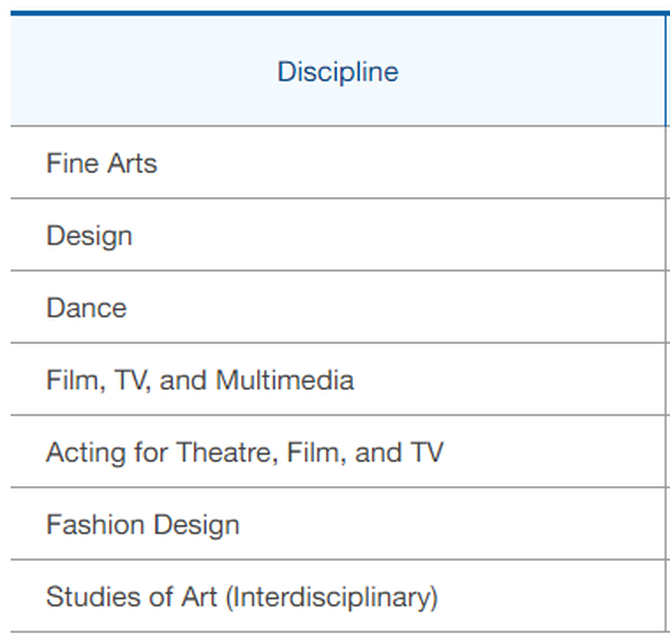
Task: Click empty space right of Dance text
Action: pyautogui.click(x=393, y=307)
